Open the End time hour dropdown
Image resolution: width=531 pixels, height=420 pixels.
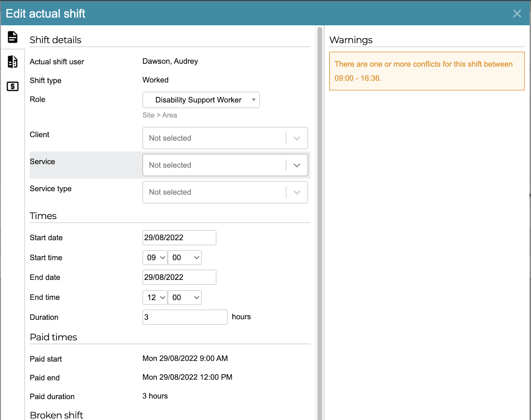point(155,297)
